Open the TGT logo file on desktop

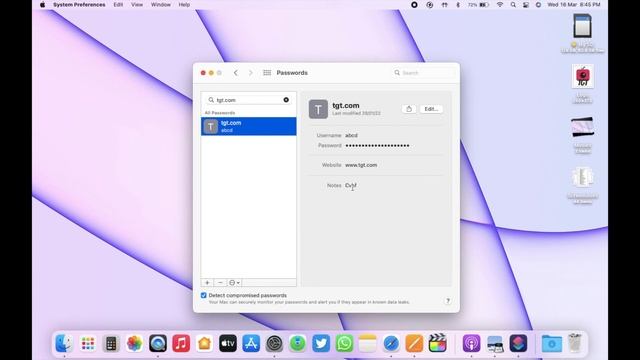click(582, 76)
